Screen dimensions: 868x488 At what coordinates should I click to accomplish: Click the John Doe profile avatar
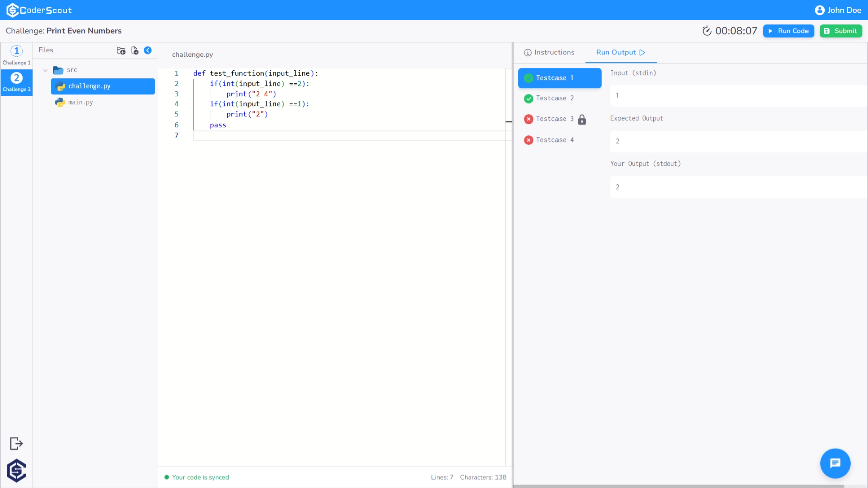pyautogui.click(x=819, y=10)
